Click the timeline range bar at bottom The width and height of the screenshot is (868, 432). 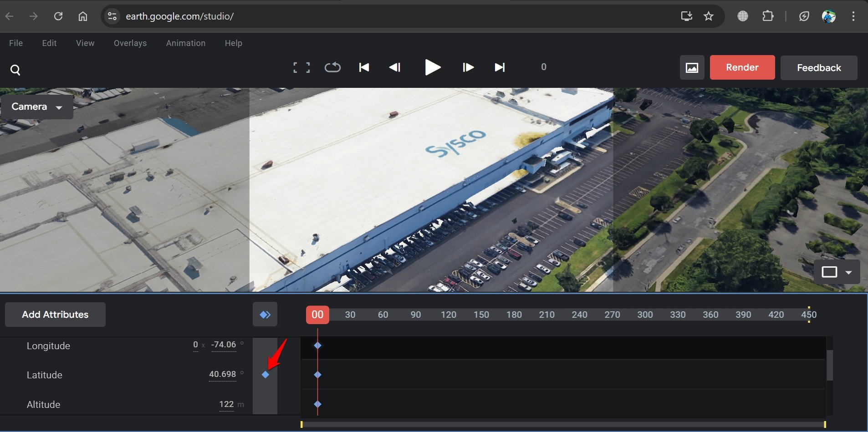click(563, 424)
